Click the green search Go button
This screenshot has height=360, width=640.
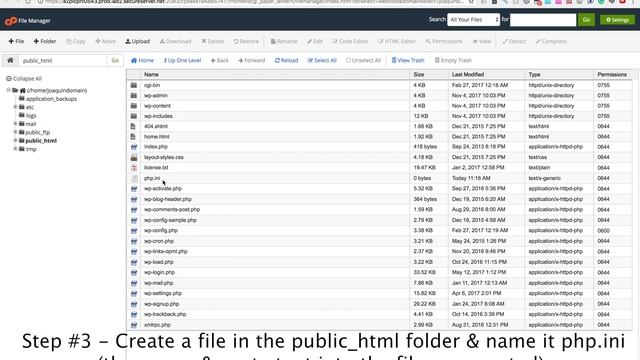click(587, 20)
